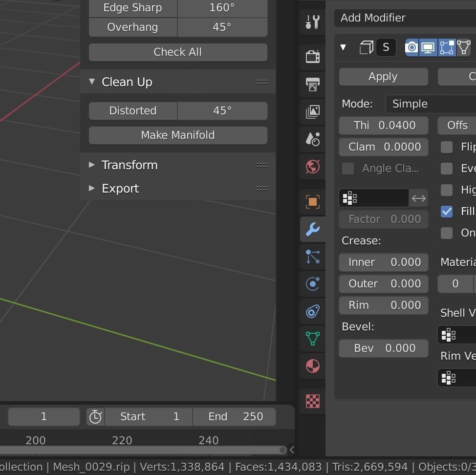Click the Distorted button
Screen dimensions: 476x475
133,111
